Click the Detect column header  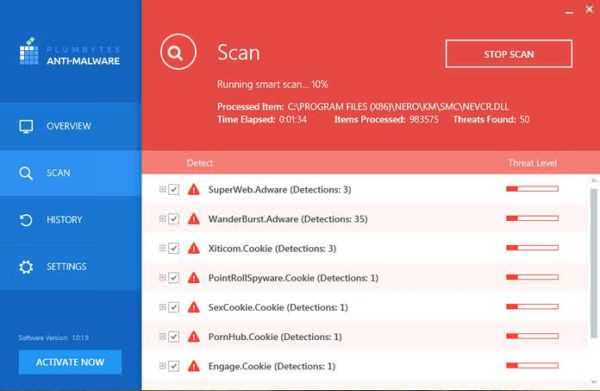200,163
